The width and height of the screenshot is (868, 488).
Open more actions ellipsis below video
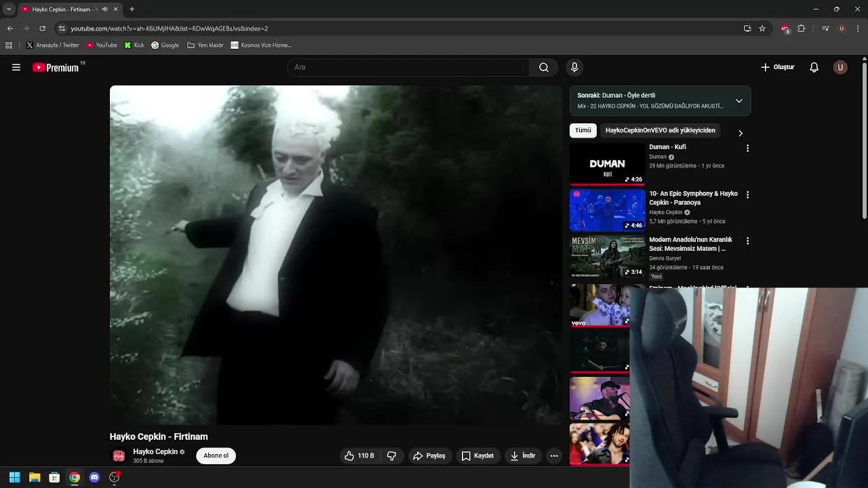coord(554,455)
